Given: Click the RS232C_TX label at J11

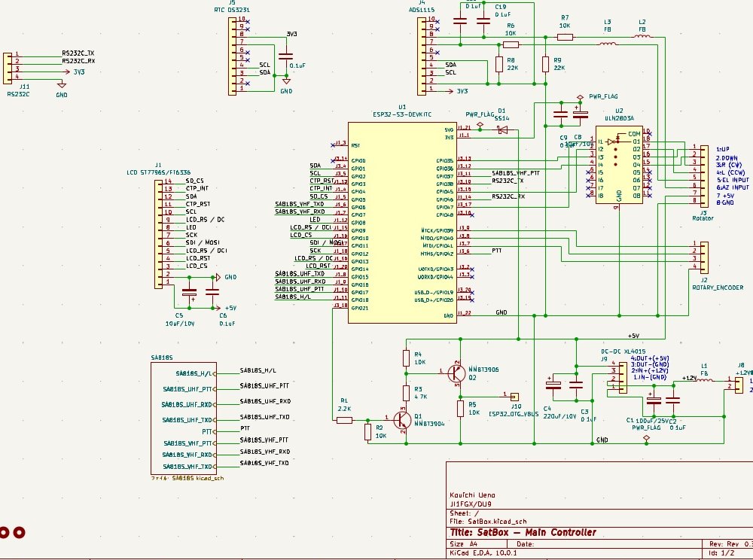Looking at the screenshot, I should (78, 53).
